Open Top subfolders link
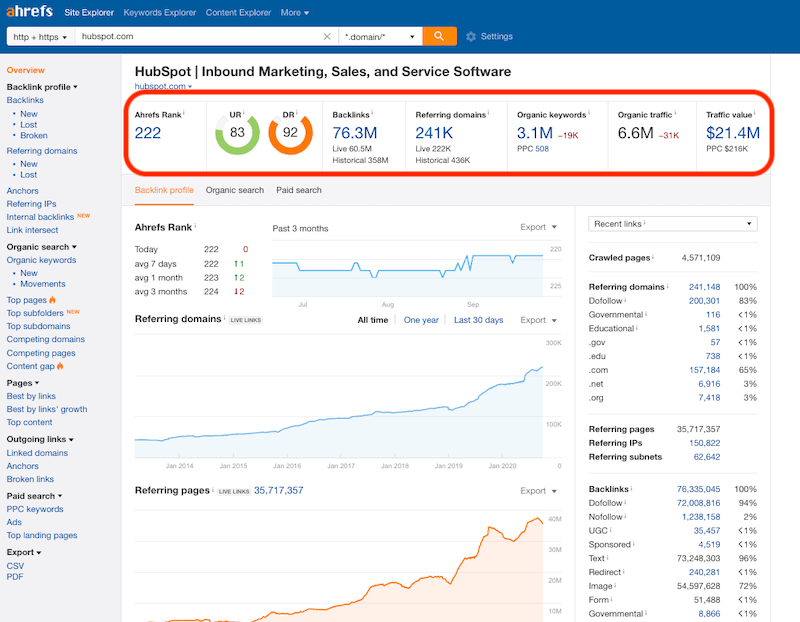The image size is (800, 622). pos(35,313)
